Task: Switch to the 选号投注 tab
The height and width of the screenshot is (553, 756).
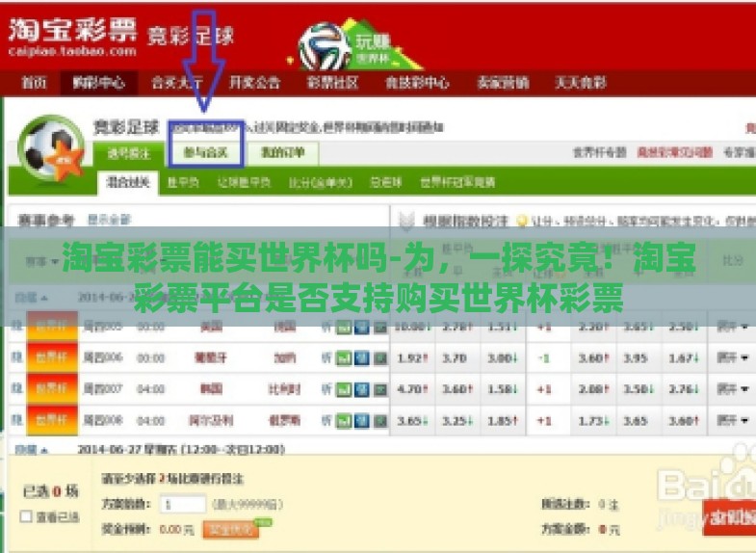Action: coord(129,153)
